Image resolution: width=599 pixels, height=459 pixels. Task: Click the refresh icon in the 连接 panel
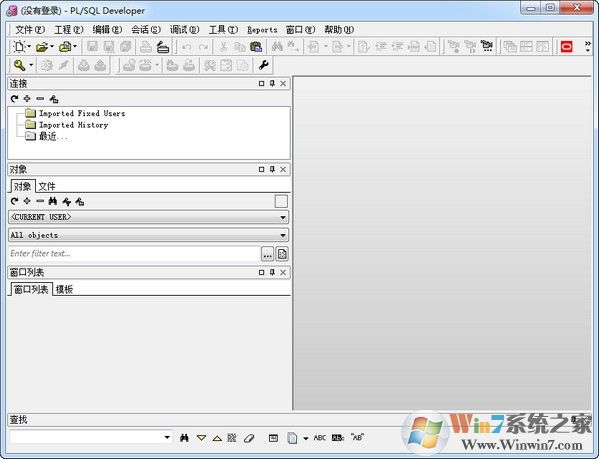pos(15,99)
